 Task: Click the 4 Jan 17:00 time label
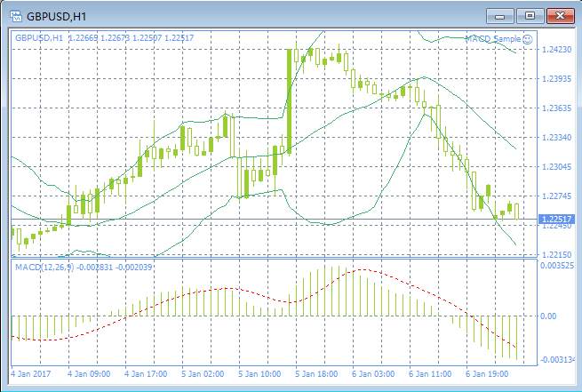[x=146, y=373]
